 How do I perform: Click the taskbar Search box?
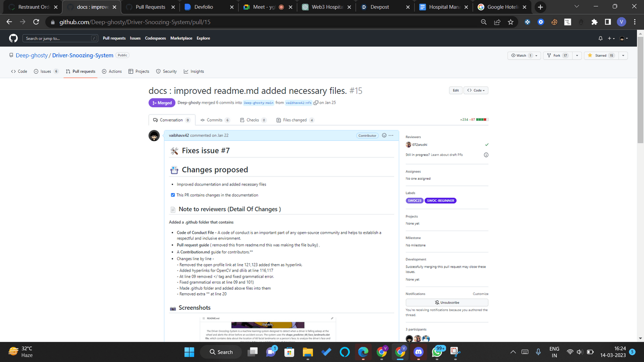pos(221,352)
